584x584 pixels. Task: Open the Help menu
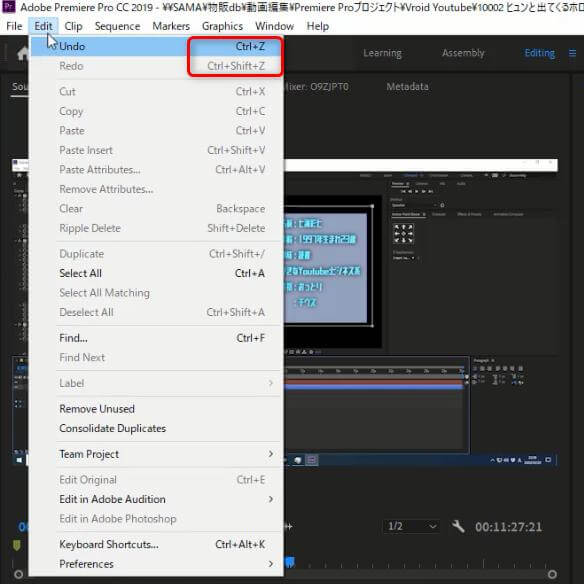click(318, 26)
